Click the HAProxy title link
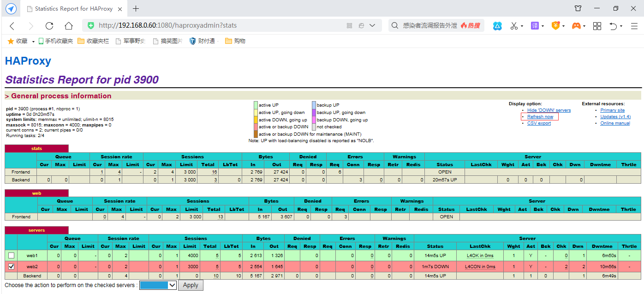This screenshot has width=644, height=294. pos(28,61)
